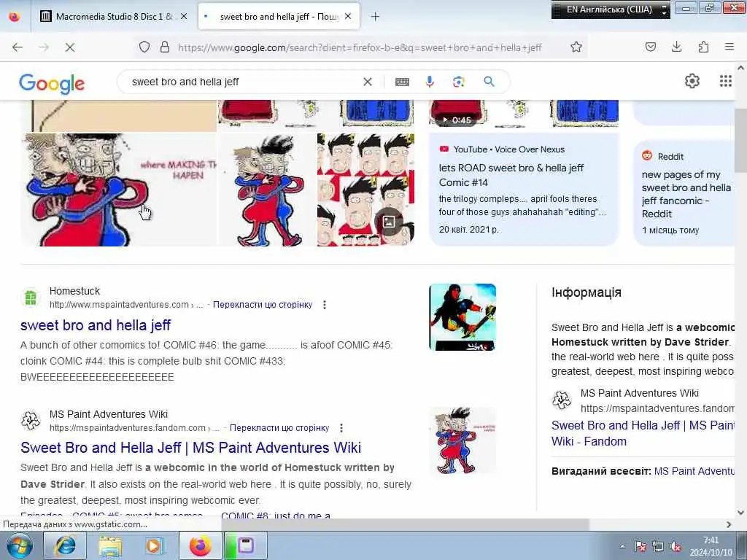Screen dimensions: 747x560
Task: Click inside the Google search input field
Action: (243, 82)
